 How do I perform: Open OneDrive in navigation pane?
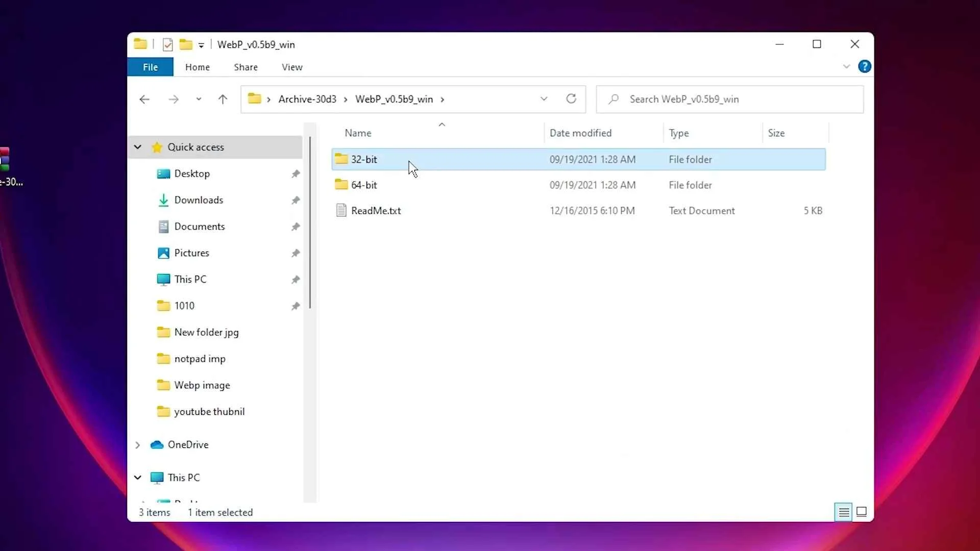click(x=188, y=445)
